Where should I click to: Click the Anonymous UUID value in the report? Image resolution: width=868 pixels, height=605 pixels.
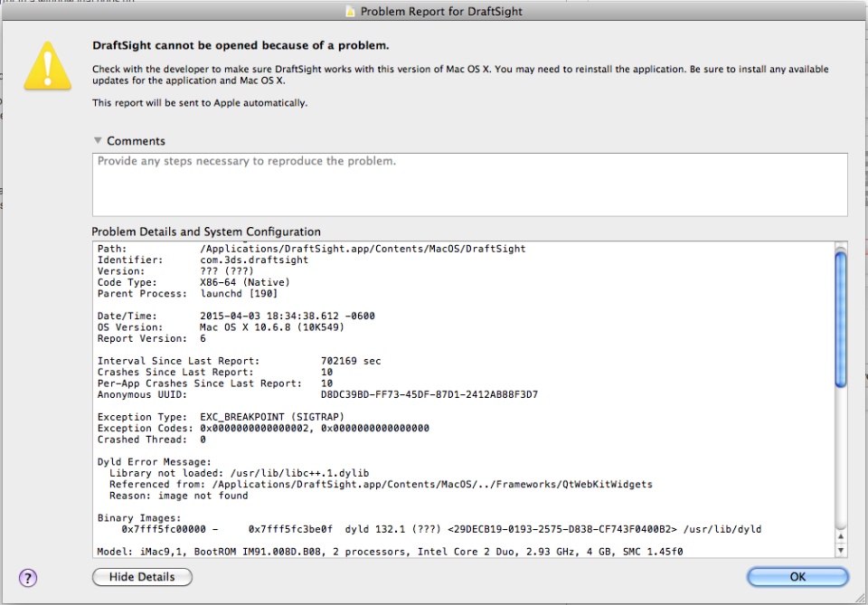click(429, 394)
